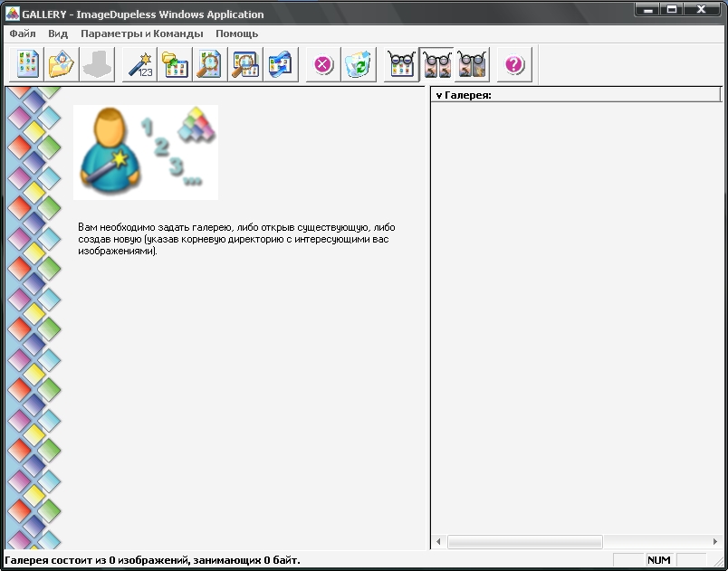Click the new gallery toolbar icon
This screenshot has height=571, width=728.
(x=28, y=65)
